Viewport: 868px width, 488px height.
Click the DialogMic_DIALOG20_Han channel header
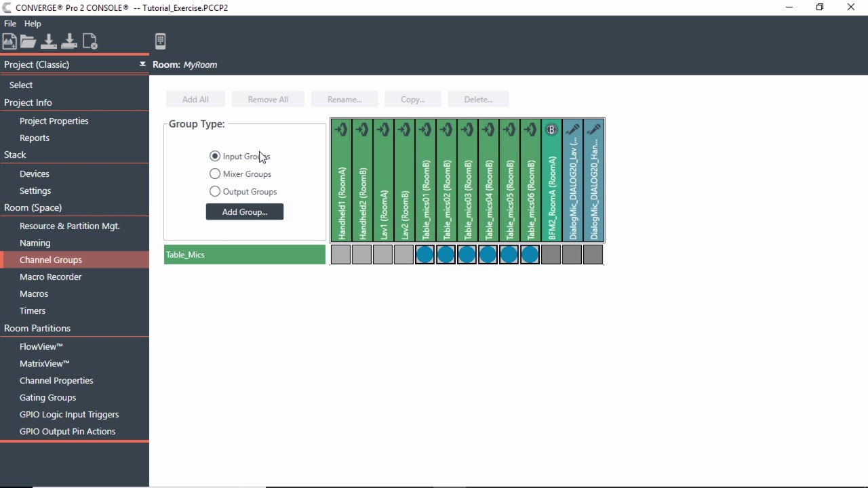point(593,180)
